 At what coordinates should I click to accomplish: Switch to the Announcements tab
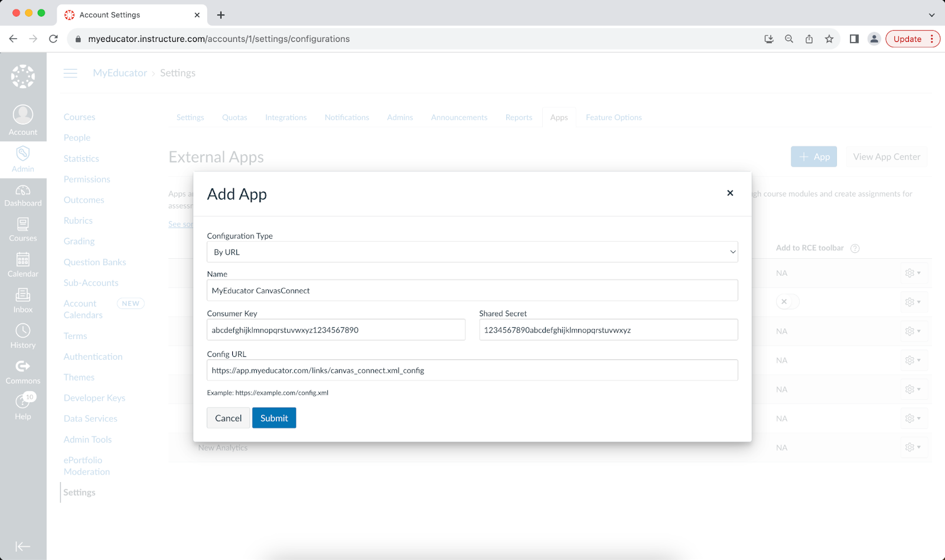pyautogui.click(x=459, y=118)
